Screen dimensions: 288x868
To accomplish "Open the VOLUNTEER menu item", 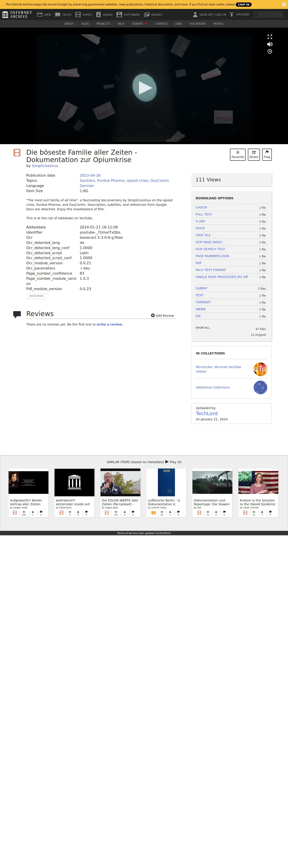I will point(197,24).
